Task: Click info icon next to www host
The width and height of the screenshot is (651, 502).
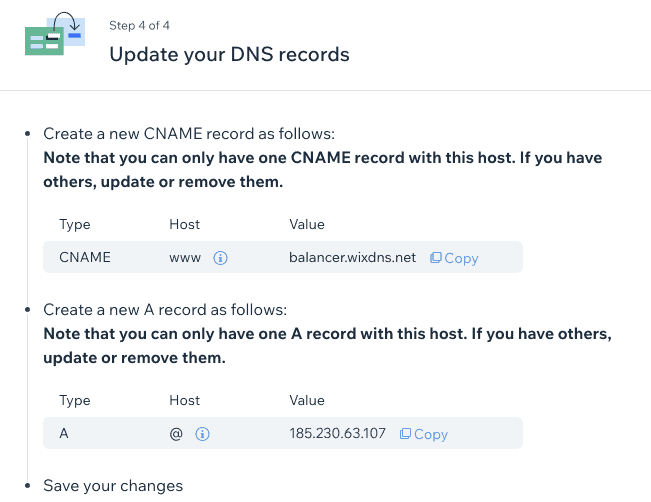Action: pyautogui.click(x=220, y=258)
